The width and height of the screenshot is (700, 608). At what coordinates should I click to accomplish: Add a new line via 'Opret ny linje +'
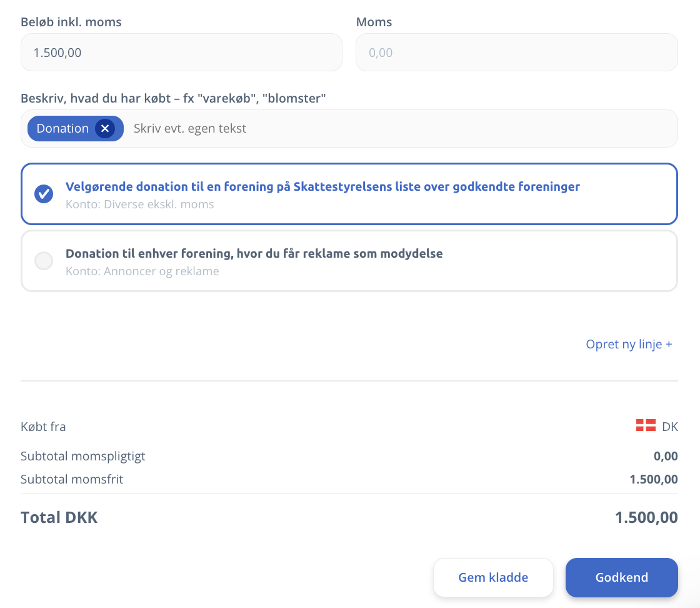pos(629,344)
